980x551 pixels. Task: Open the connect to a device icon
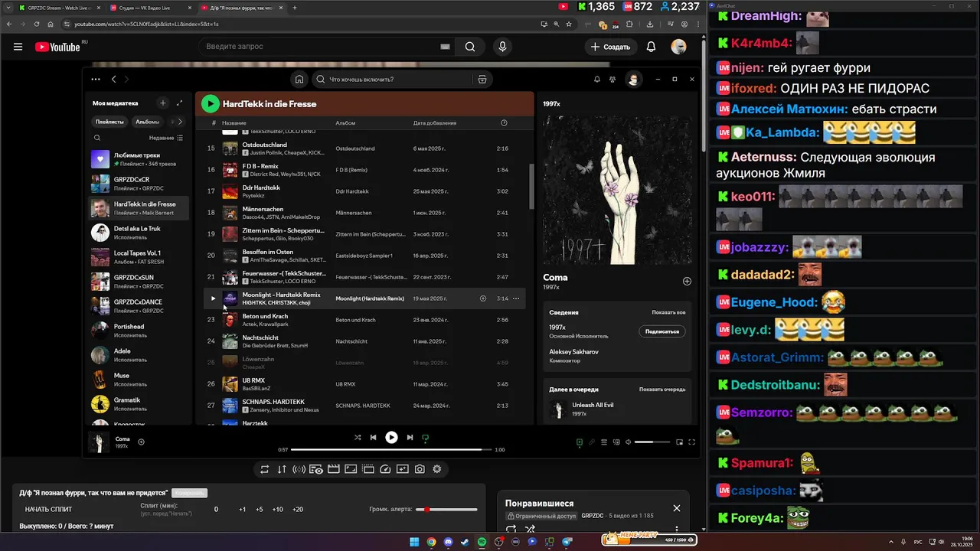point(616,442)
